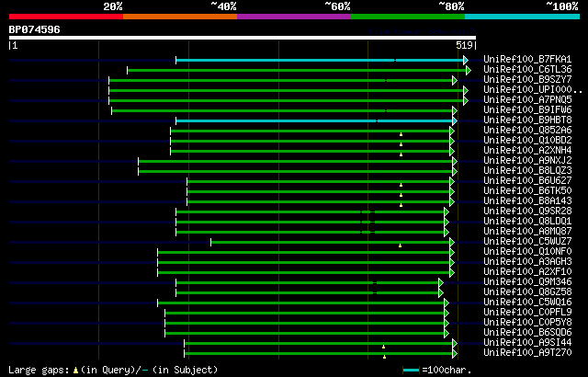The image size is (588, 377).
Task: Click yellow gap marker under UniRef100_B8A143 bar
Action: click(401, 205)
